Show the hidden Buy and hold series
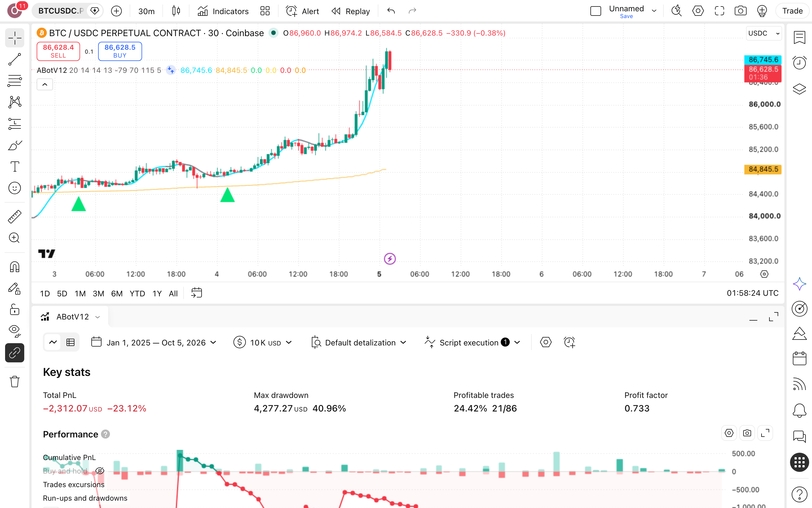The width and height of the screenshot is (812, 508). point(100,471)
